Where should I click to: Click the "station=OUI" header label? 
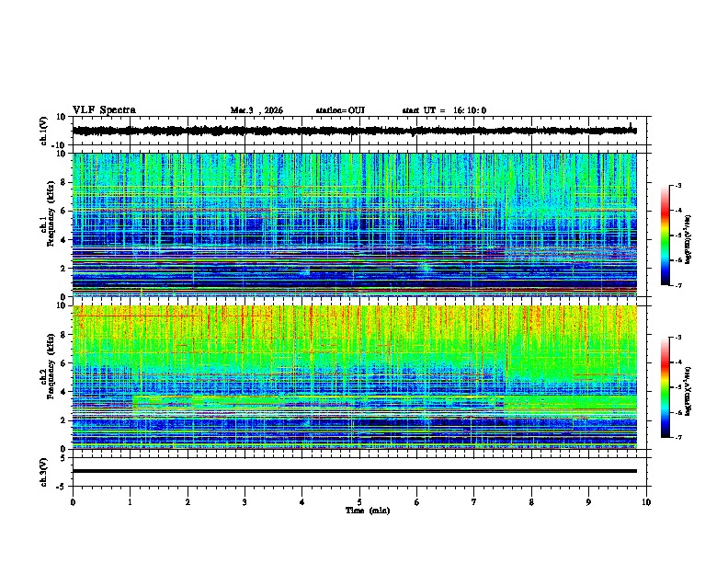(340, 110)
